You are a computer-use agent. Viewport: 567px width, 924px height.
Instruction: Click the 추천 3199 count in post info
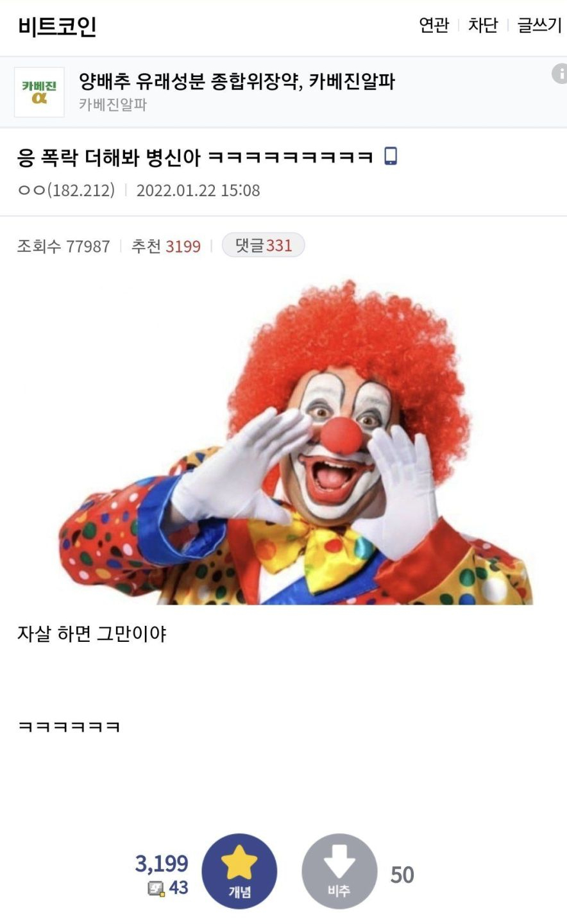166,246
